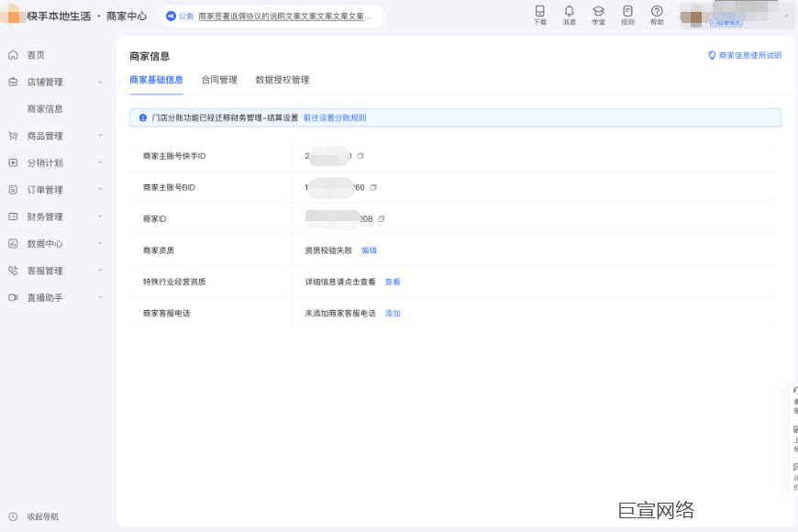The image size is (798, 532).
Task: Click 收起导航 to collapse navigation
Action: [x=43, y=516]
